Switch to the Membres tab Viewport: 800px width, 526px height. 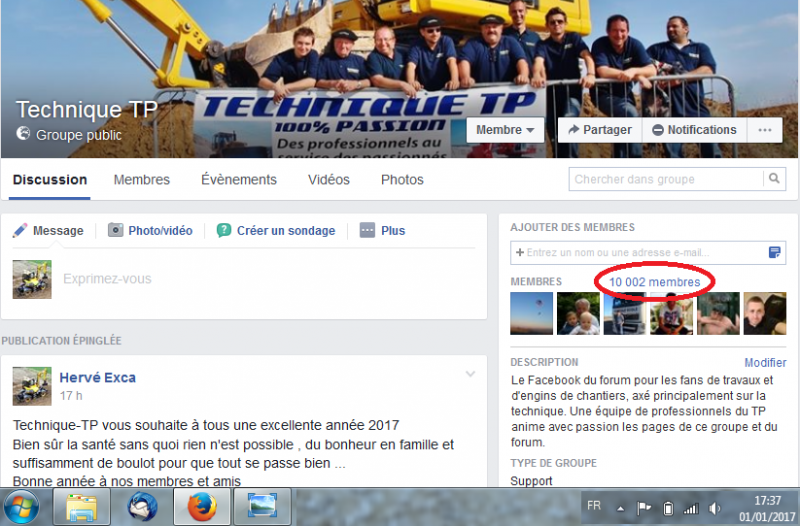tap(142, 180)
